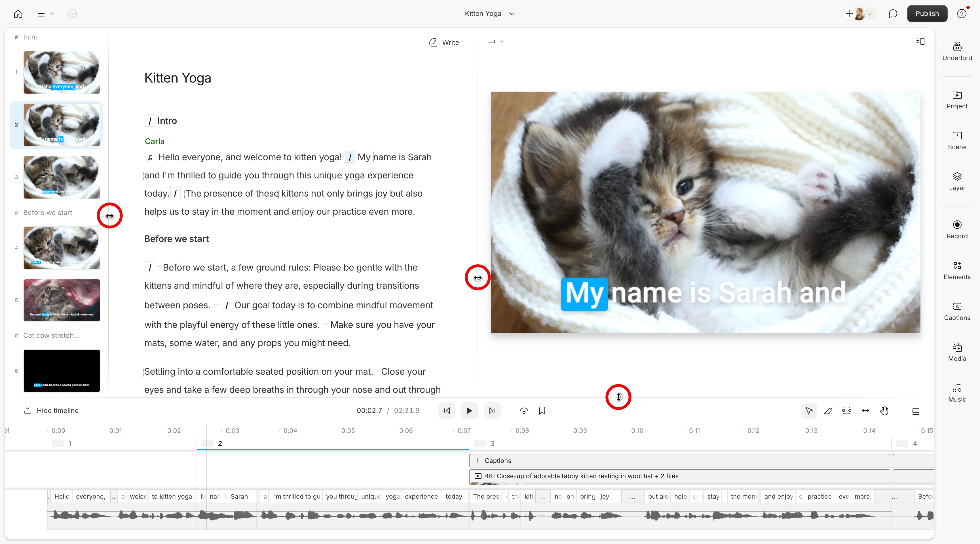Click the current timecode 00:02.7
The width and height of the screenshot is (980, 544).
369,410
